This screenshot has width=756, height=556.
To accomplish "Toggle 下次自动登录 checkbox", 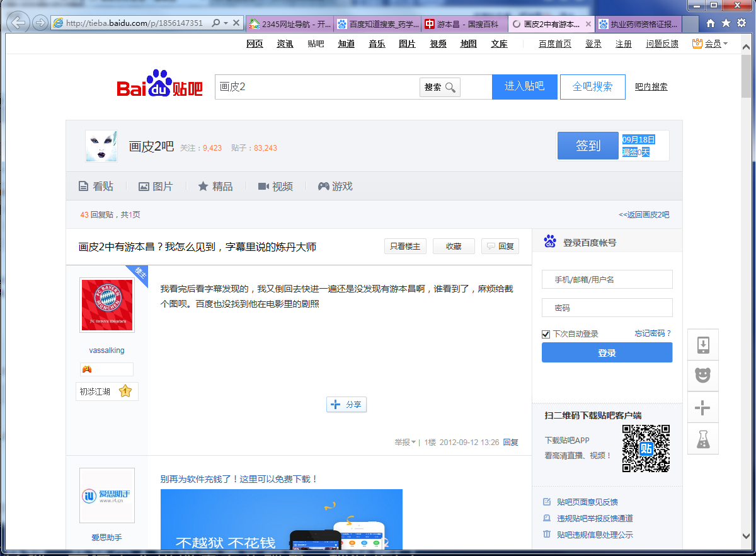I will click(546, 334).
